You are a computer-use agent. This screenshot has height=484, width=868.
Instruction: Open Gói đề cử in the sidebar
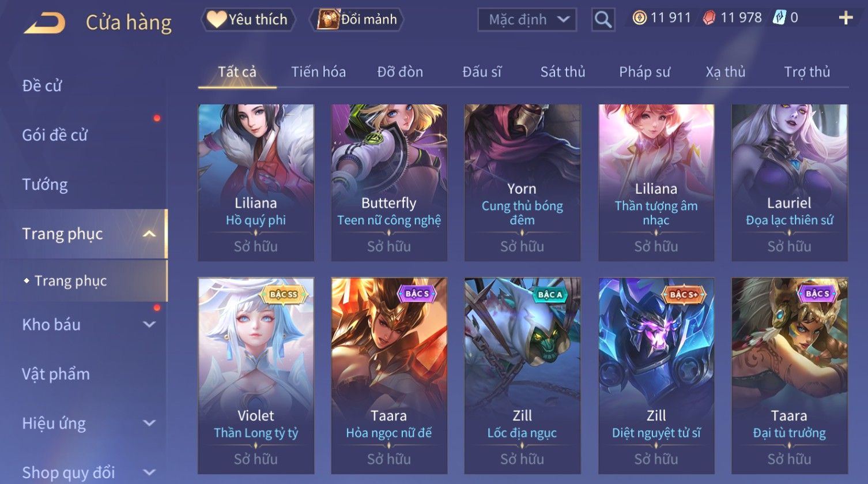pyautogui.click(x=55, y=135)
